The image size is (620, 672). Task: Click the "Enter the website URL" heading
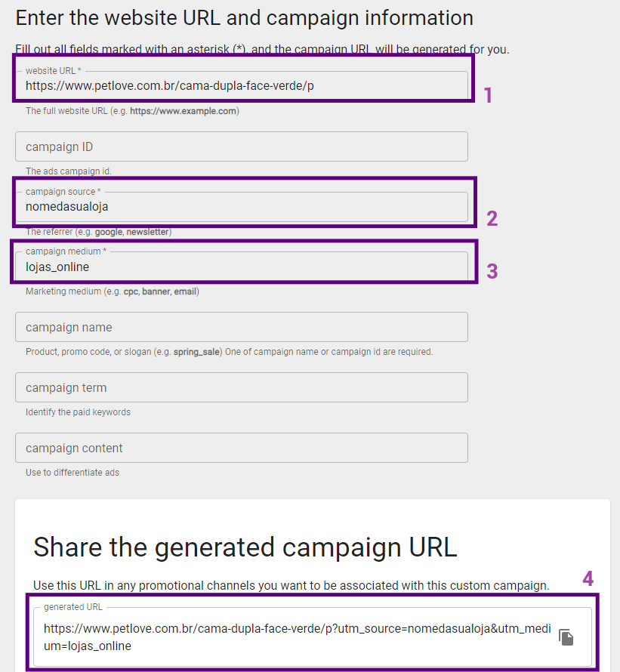(245, 18)
